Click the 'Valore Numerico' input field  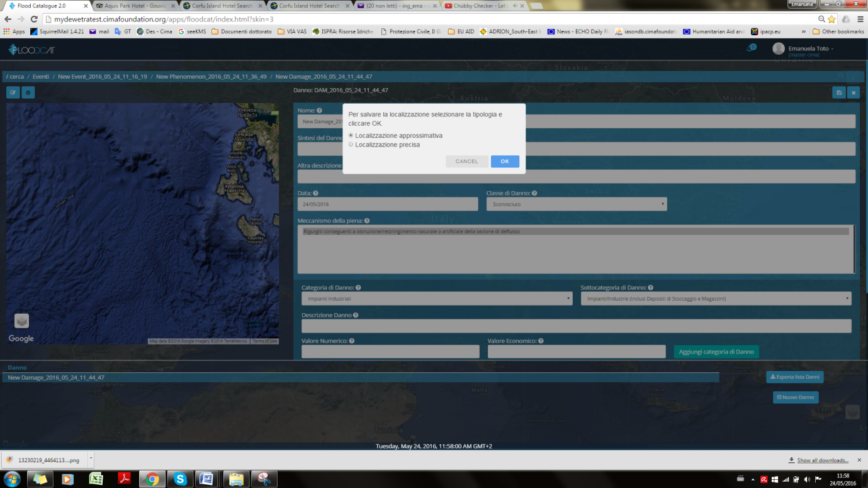[x=390, y=352]
